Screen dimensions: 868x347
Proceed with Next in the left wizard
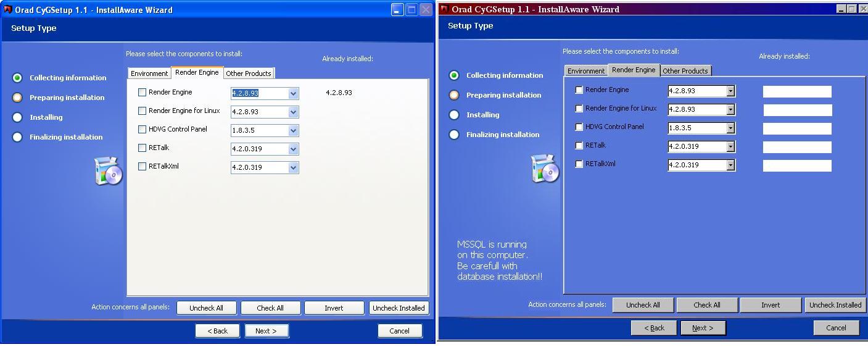click(x=267, y=331)
